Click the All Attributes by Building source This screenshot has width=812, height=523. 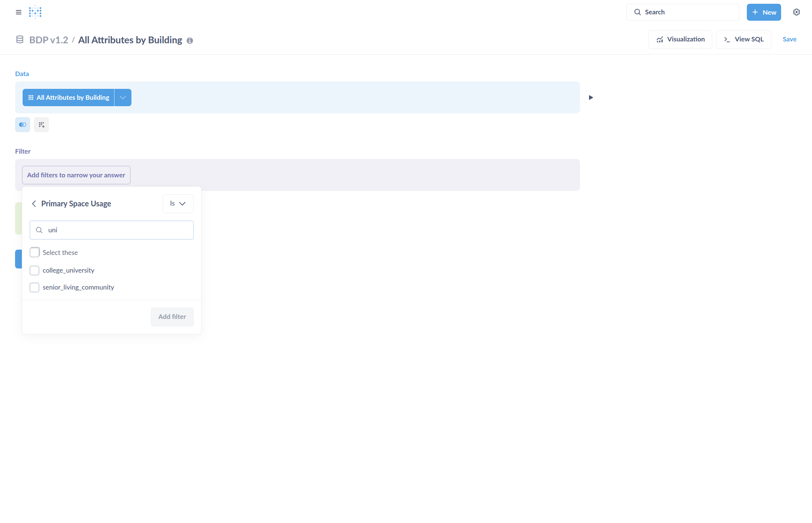pos(69,98)
